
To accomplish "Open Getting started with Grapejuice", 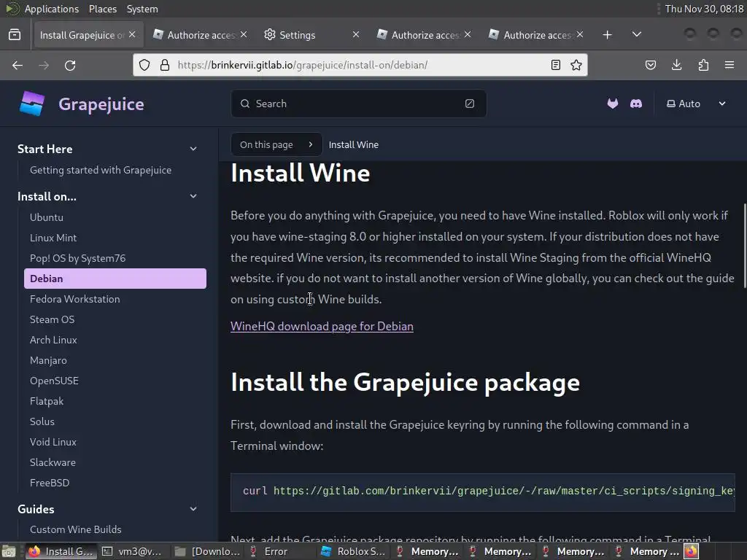I will click(101, 170).
